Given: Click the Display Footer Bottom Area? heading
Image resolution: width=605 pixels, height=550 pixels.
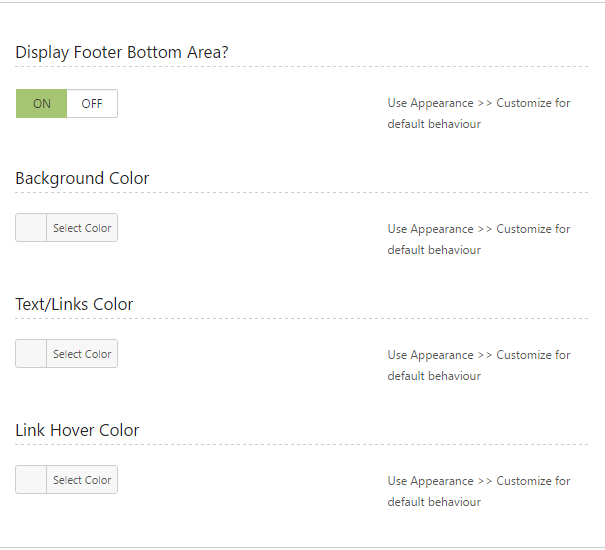Looking at the screenshot, I should 122,52.
